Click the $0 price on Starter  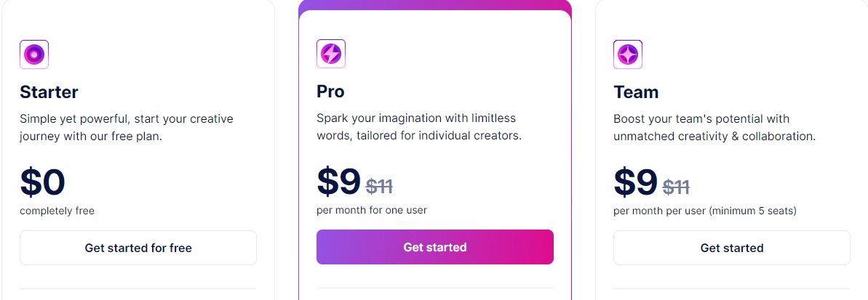tap(43, 182)
